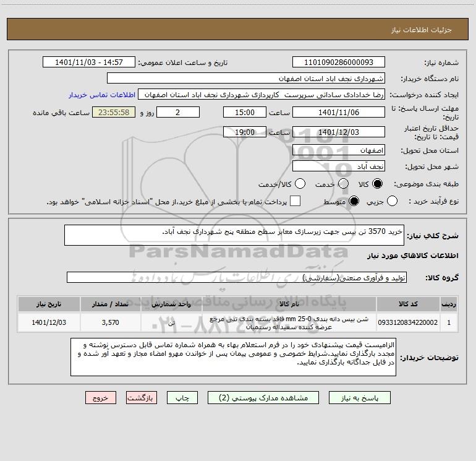Choose the جزیی purchase type
Image resolution: width=476 pixels, height=461 pixels.
coord(392,201)
